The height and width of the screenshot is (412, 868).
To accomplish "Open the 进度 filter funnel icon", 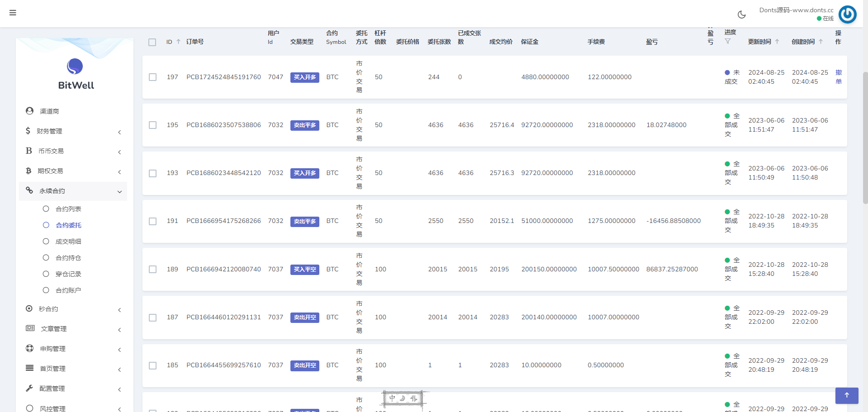I will 727,41.
